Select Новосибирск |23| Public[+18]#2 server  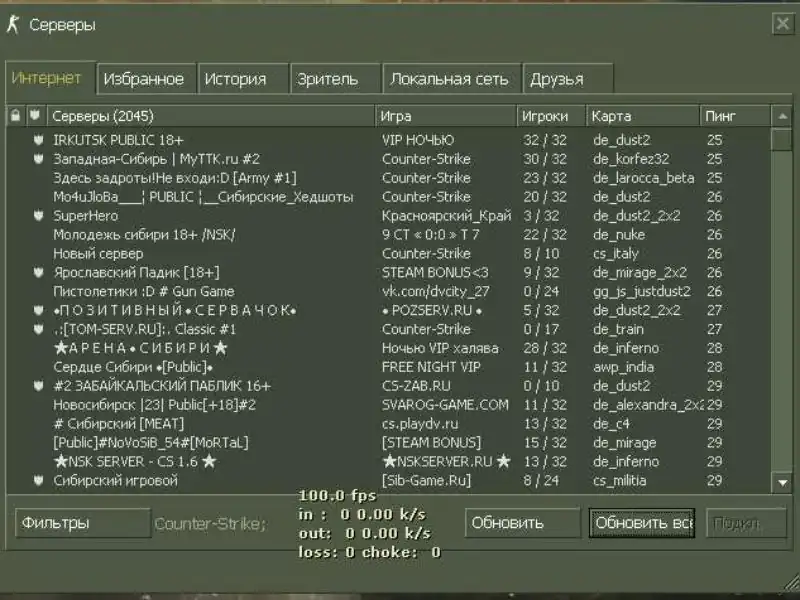click(x=388, y=405)
